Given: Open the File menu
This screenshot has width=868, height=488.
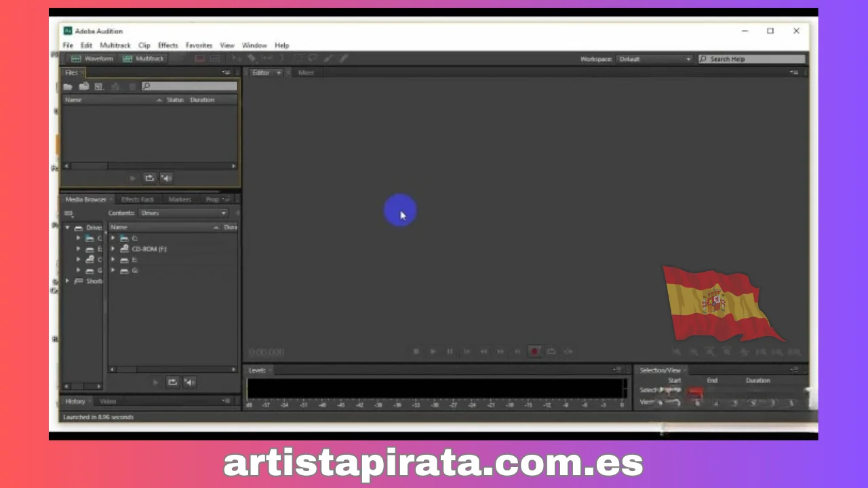Looking at the screenshot, I should coord(68,45).
